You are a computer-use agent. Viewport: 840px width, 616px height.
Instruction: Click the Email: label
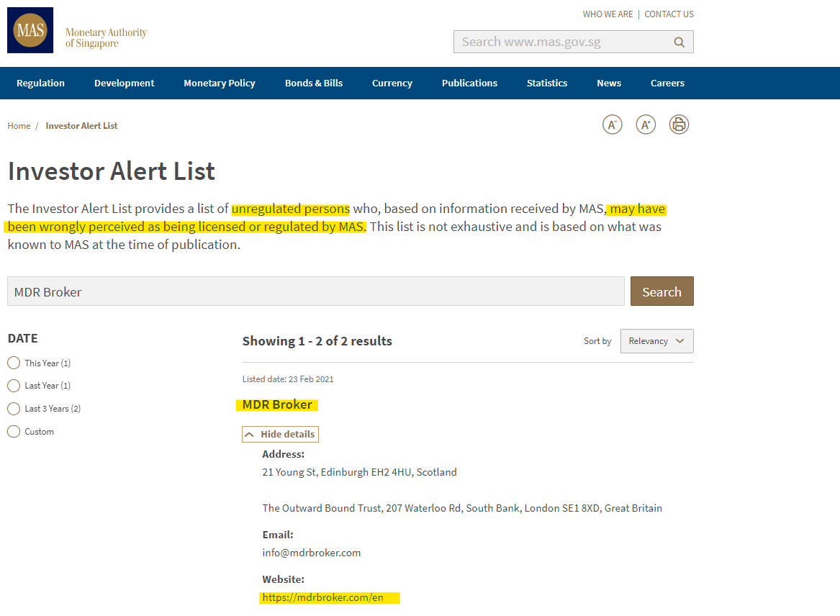(x=278, y=535)
